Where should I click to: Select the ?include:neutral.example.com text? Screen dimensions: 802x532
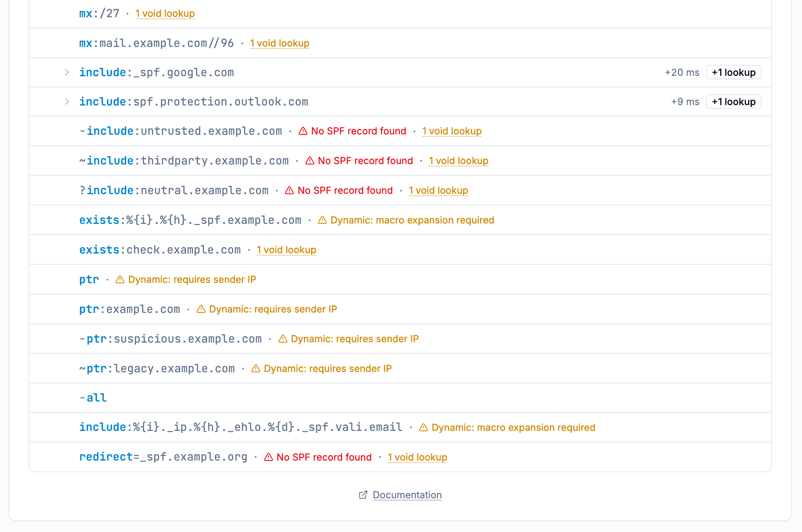point(174,190)
